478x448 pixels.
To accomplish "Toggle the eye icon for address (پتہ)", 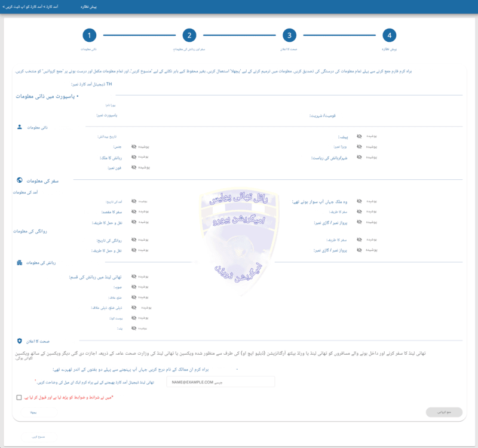I will (x=134, y=328).
